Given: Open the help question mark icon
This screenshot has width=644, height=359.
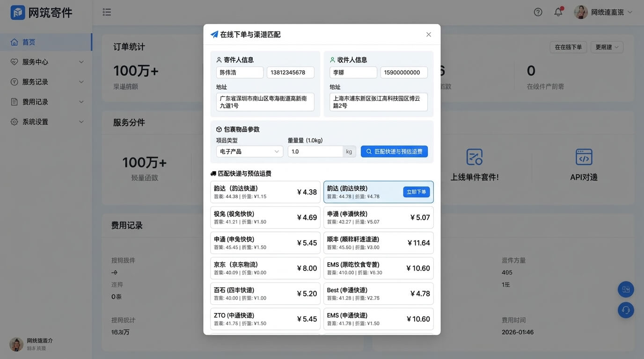Looking at the screenshot, I should tap(538, 12).
